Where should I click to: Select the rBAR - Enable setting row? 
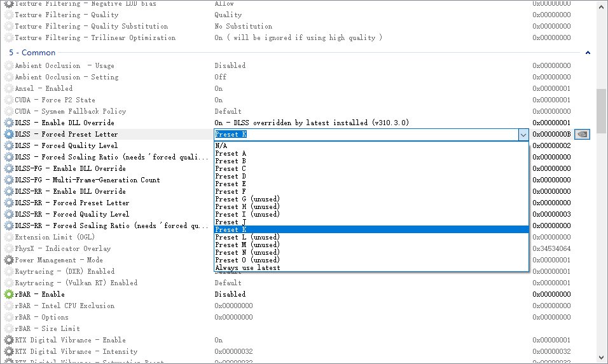click(x=39, y=294)
